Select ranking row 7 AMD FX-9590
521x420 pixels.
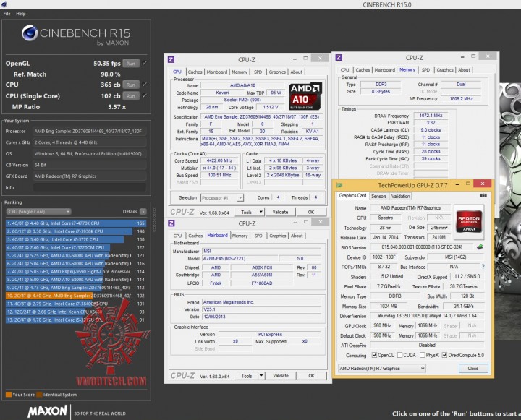click(x=76, y=271)
